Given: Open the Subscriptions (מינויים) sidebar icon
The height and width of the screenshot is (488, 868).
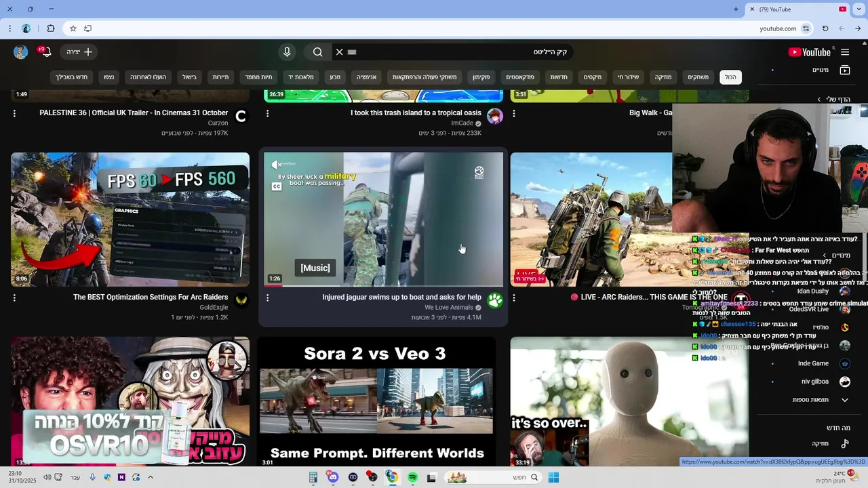Looking at the screenshot, I should [x=845, y=70].
